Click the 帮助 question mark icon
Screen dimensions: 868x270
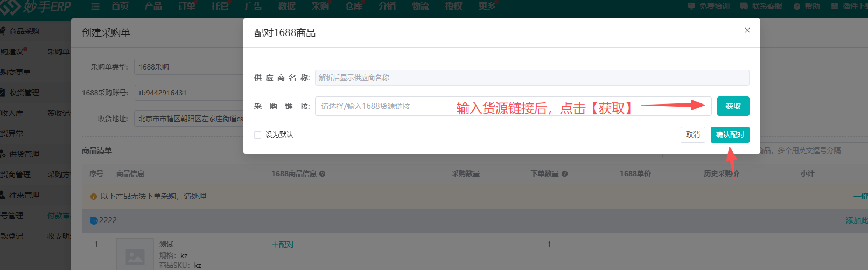click(x=797, y=6)
